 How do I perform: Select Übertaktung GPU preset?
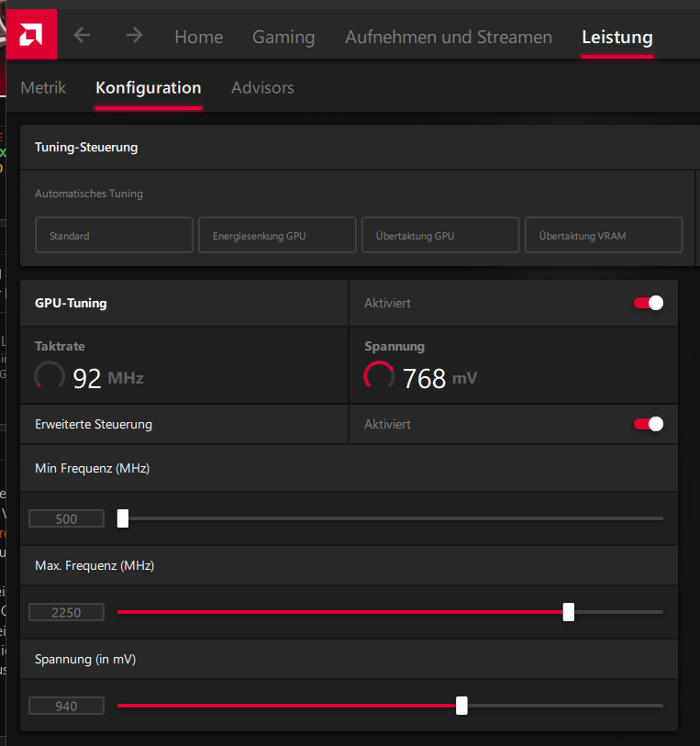pyautogui.click(x=440, y=235)
